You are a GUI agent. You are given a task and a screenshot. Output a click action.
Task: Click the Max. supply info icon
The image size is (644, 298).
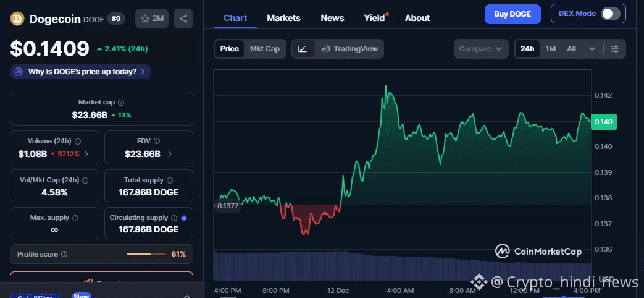(76, 218)
